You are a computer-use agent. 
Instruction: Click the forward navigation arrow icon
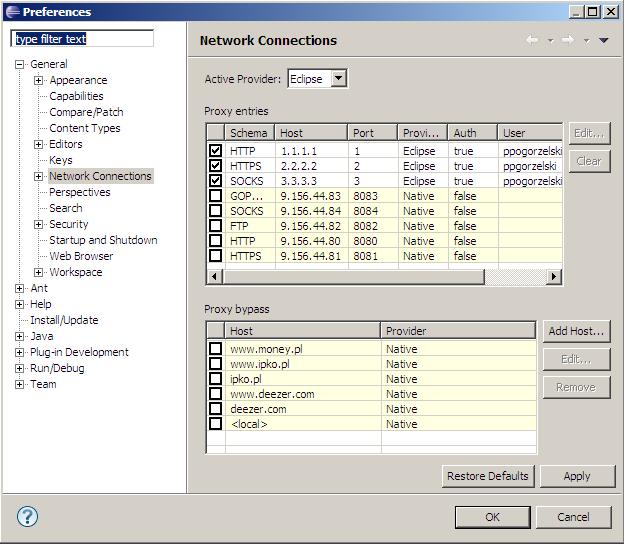tap(568, 40)
